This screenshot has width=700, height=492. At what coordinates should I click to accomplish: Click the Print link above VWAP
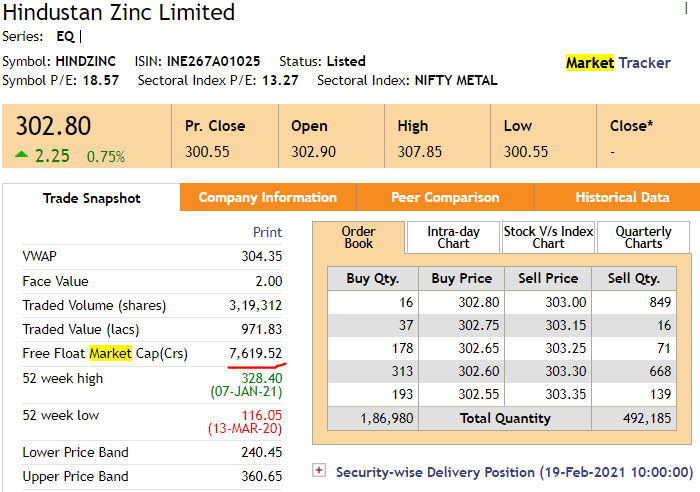click(267, 232)
